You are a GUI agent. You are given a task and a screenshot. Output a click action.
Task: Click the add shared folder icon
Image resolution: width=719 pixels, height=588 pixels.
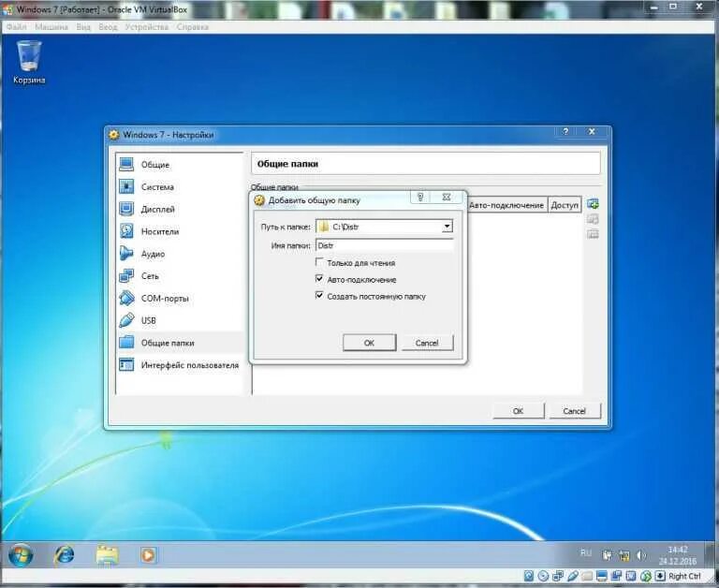[593, 203]
